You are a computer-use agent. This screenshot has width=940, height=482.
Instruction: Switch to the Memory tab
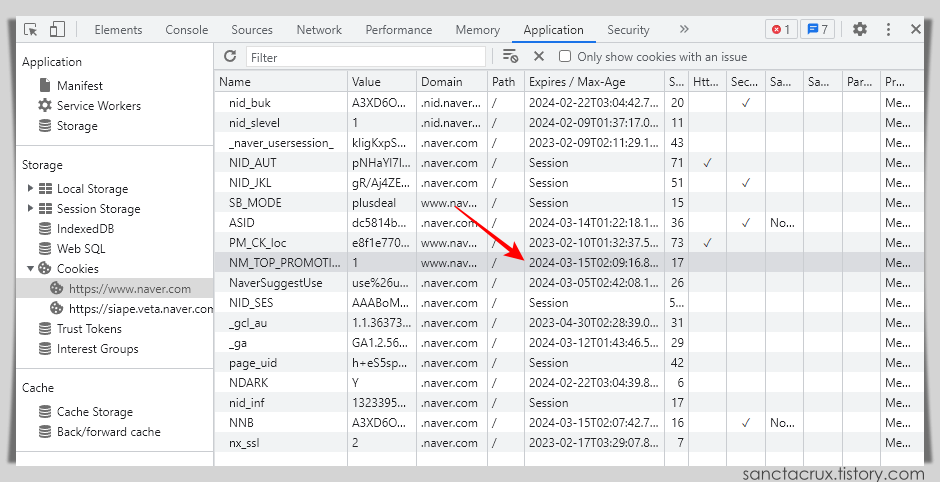pos(477,29)
